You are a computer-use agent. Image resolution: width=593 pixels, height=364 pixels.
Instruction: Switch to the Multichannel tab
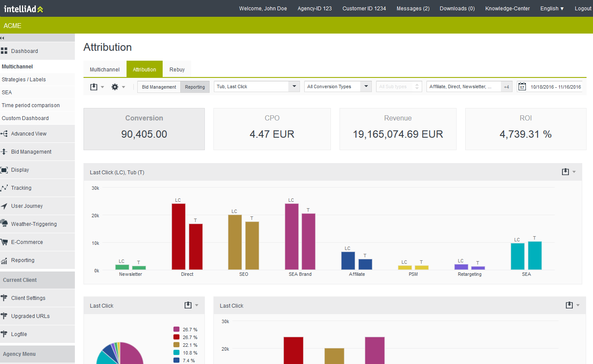105,69
